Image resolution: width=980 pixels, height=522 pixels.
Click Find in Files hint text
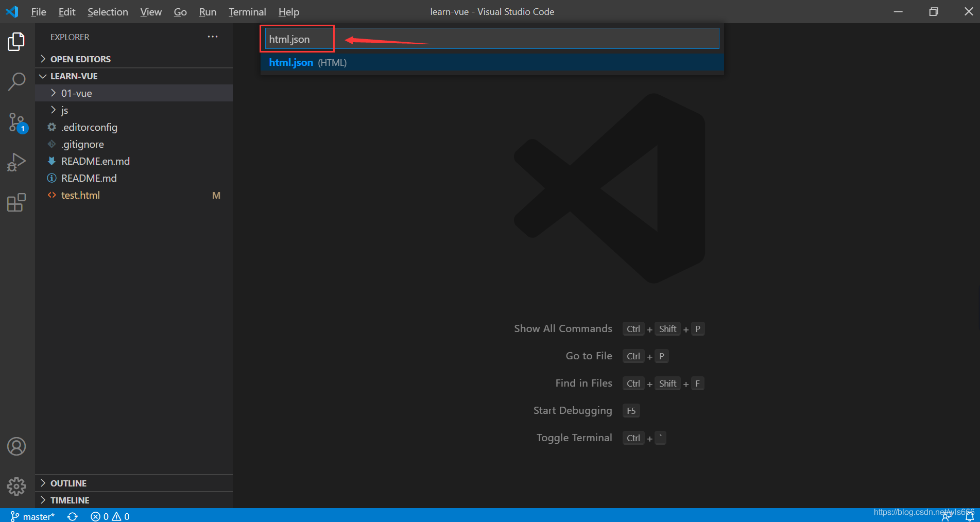pyautogui.click(x=583, y=383)
